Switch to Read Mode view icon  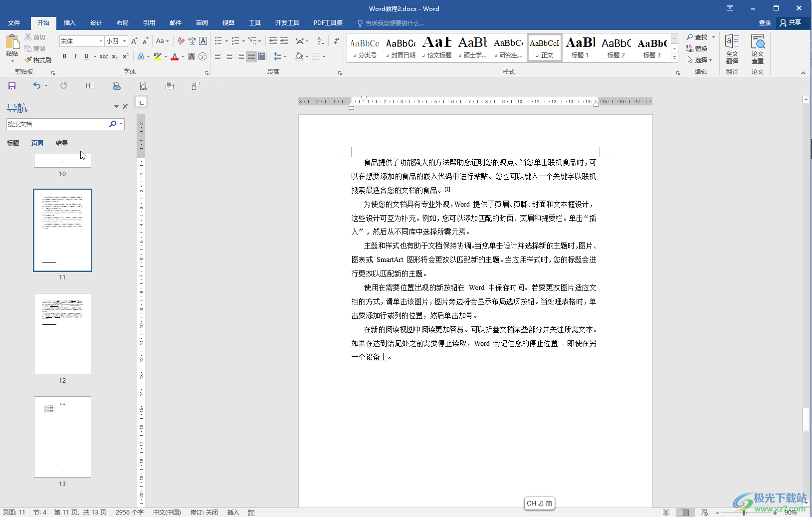[x=666, y=513]
